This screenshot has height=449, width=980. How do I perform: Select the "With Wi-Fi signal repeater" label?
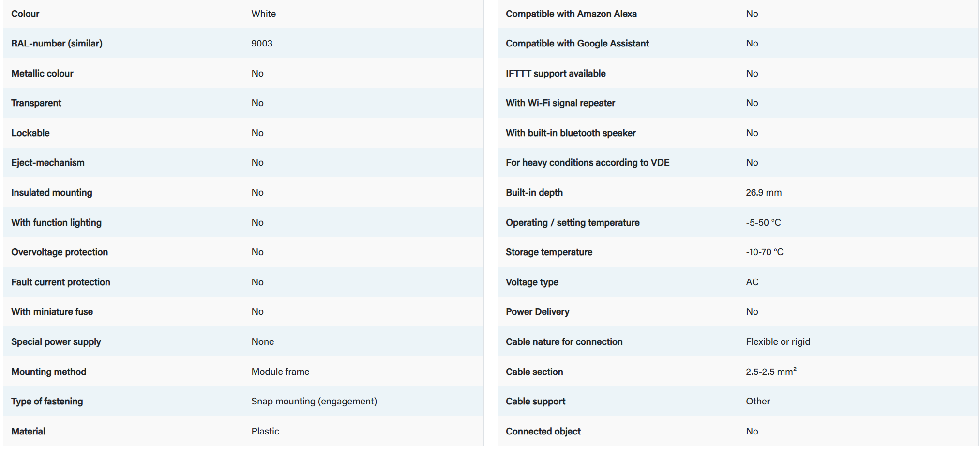click(560, 103)
